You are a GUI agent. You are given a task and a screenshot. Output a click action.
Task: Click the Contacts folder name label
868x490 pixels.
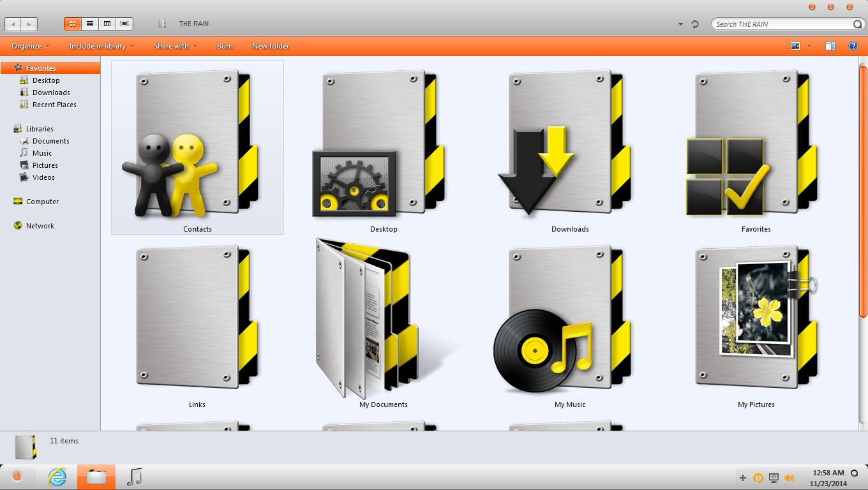(x=197, y=229)
